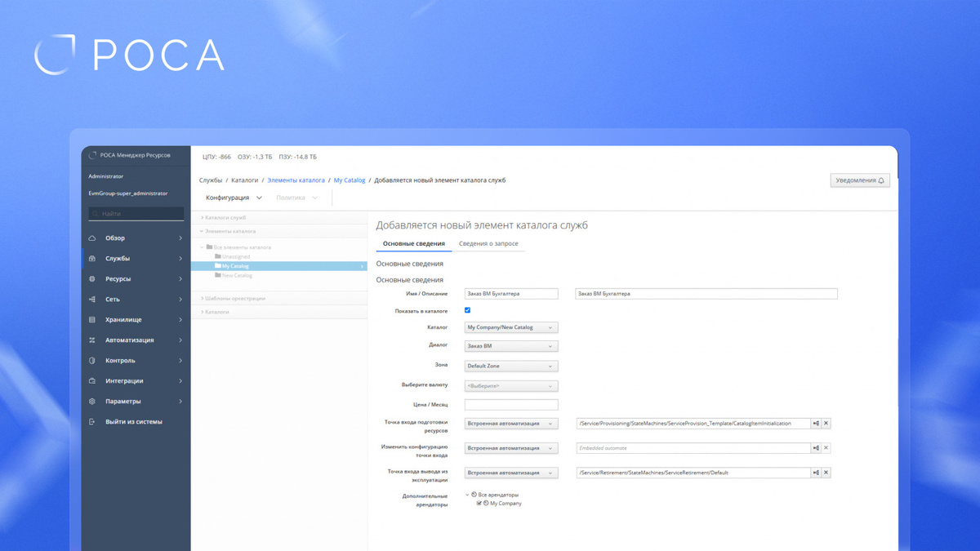Screen dimensions: 980x551
Task: Open the Обзор section cloud icon
Action: pos(92,238)
